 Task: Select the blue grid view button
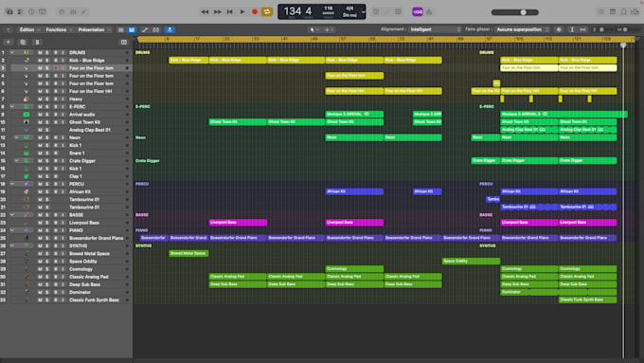click(132, 29)
